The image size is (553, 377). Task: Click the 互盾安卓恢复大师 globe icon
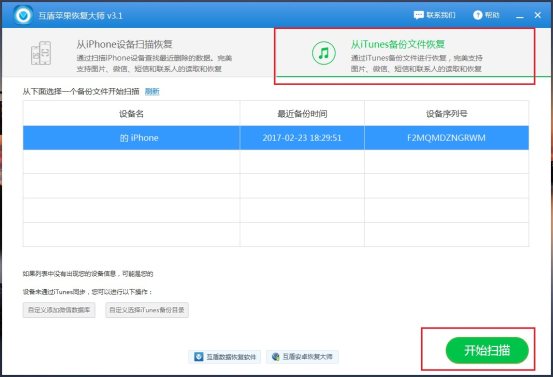[276, 357]
